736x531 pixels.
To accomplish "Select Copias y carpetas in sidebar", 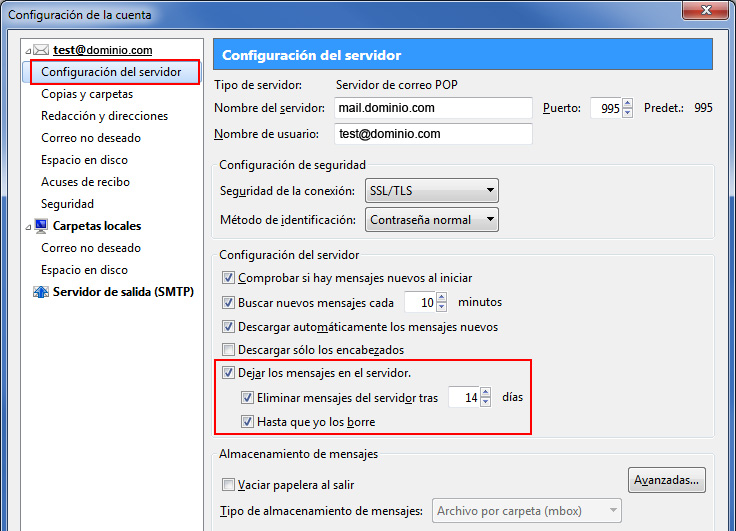I will click(87, 94).
